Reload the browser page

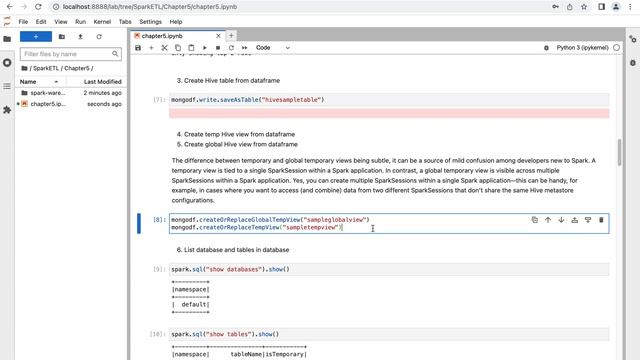pyautogui.click(x=38, y=7)
